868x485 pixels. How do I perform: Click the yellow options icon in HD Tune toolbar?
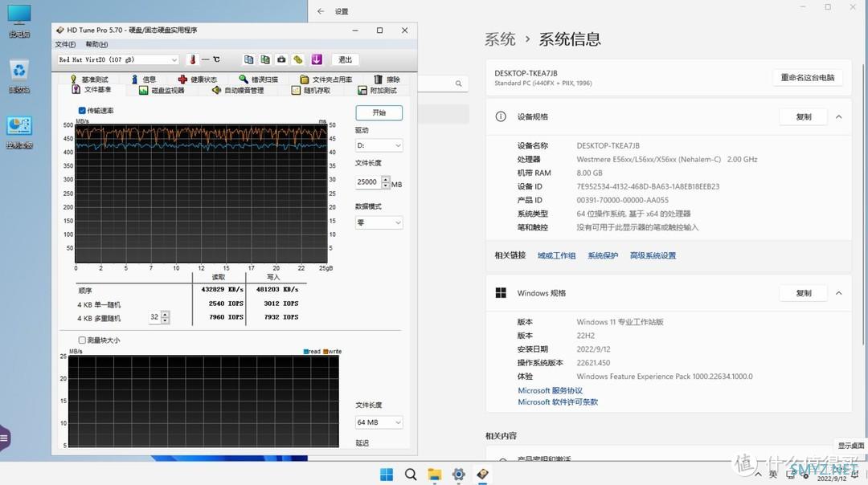click(x=298, y=59)
